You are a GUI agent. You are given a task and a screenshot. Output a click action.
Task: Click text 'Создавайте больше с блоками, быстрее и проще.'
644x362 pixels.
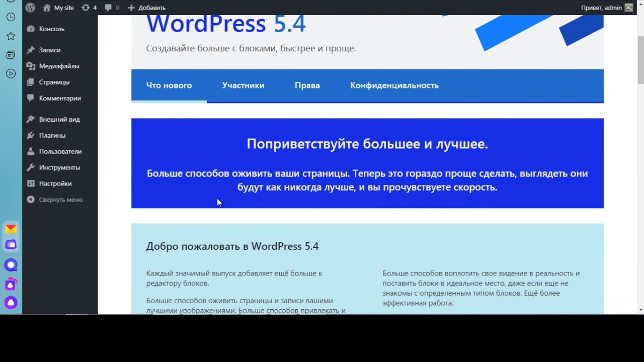click(251, 49)
